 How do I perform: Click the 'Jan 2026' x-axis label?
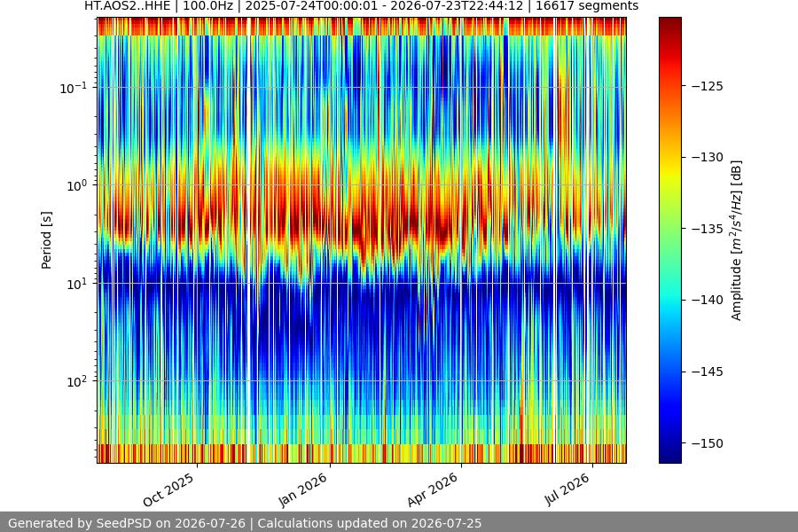coord(302,490)
